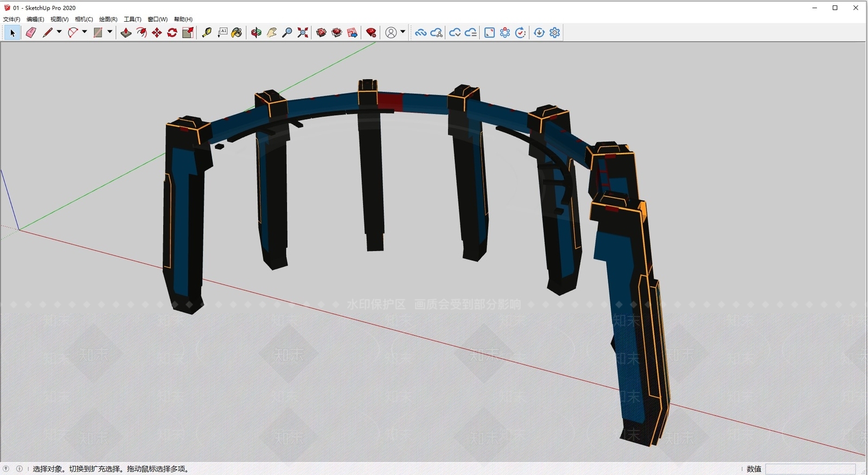Open Extension Warehouse
Screen dimensions: 868x475
point(337,33)
